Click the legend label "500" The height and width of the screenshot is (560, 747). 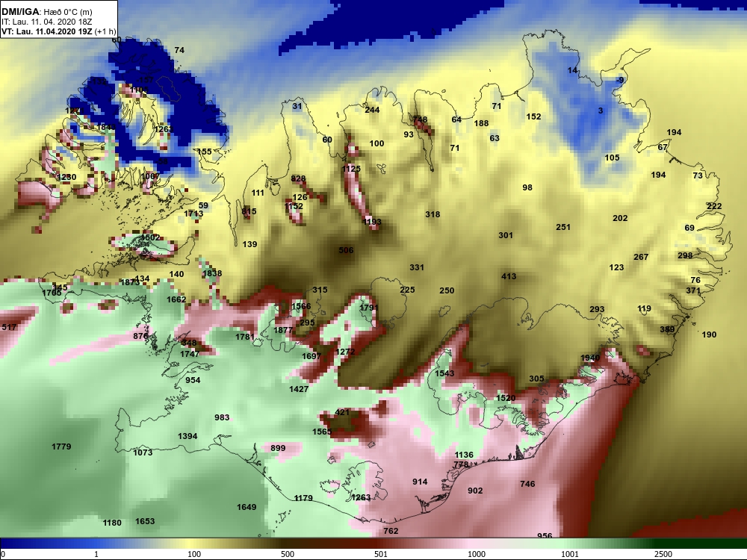[288, 554]
